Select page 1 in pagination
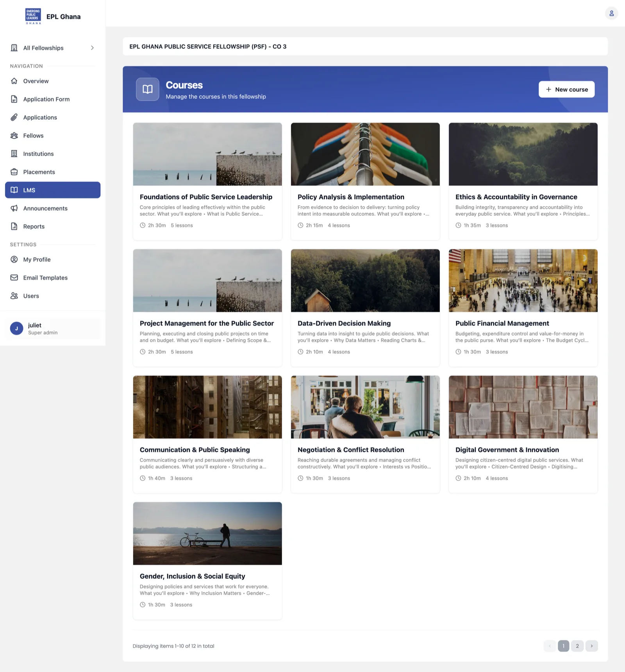625x672 pixels. click(563, 646)
